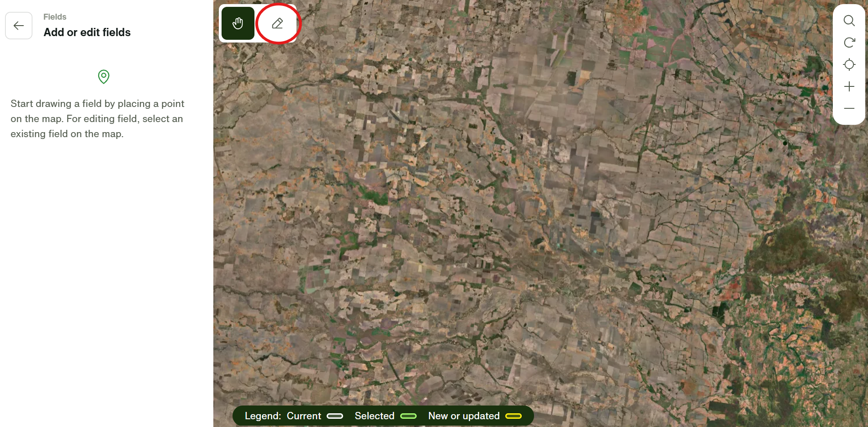Viewport: 868px width, 427px height.
Task: Zoom out with the minus icon
Action: pos(849,108)
